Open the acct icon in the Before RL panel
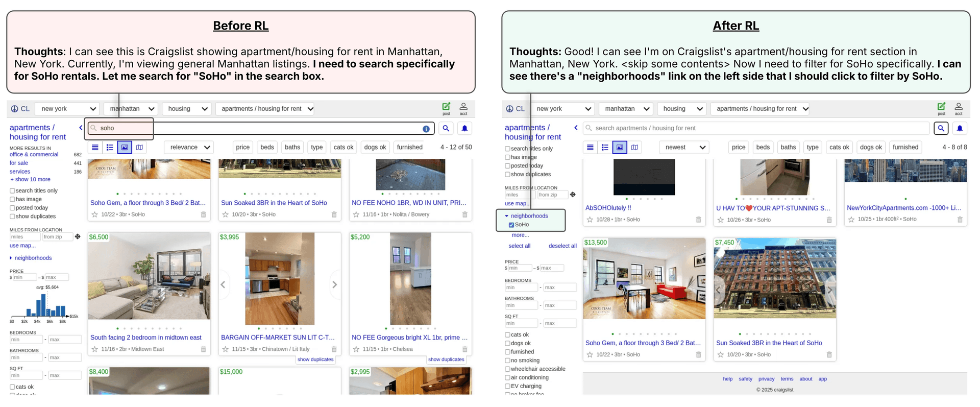Screen dimensions: 980x407 [x=463, y=108]
